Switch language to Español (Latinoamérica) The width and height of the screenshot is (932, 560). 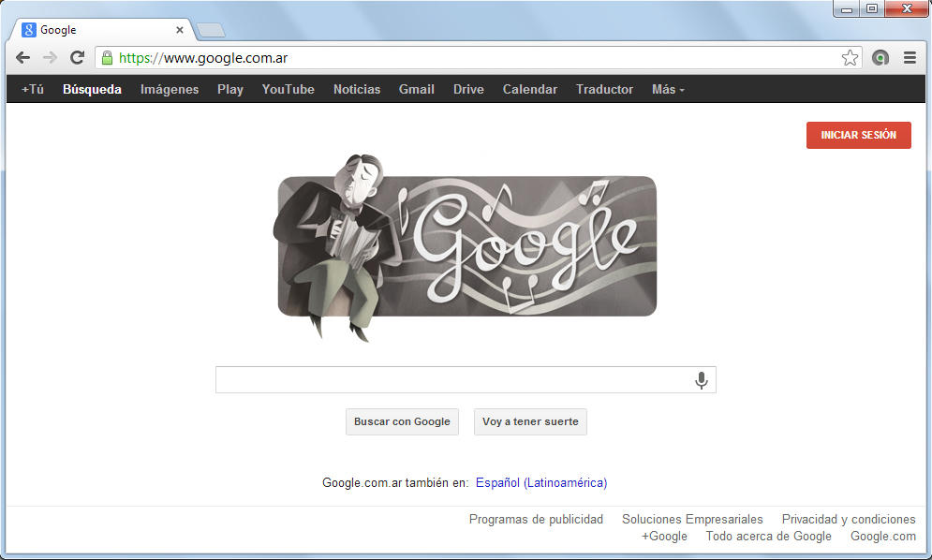[x=541, y=482]
